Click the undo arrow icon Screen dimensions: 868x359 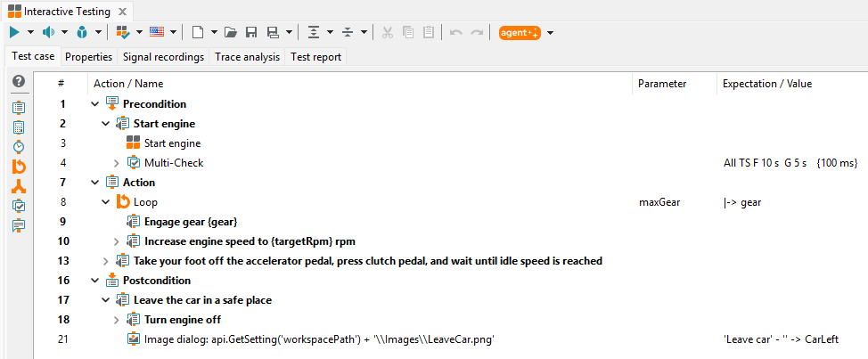pos(456,33)
